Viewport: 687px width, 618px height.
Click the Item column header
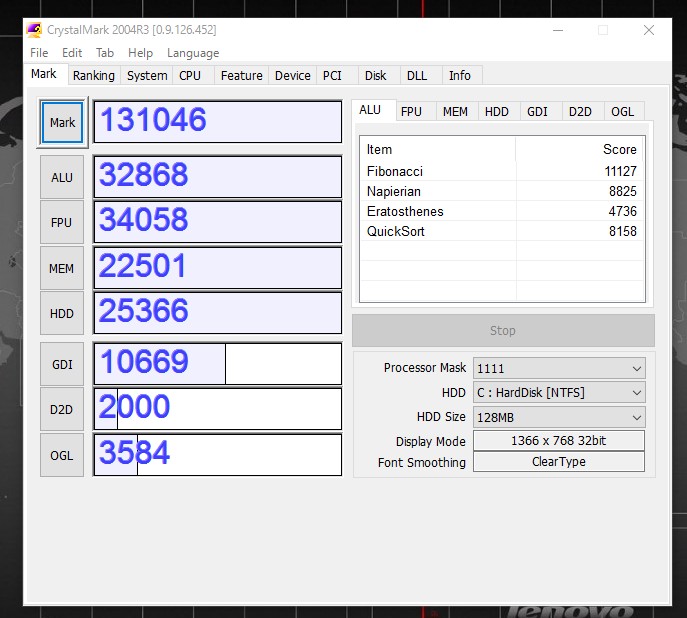pyautogui.click(x=438, y=149)
